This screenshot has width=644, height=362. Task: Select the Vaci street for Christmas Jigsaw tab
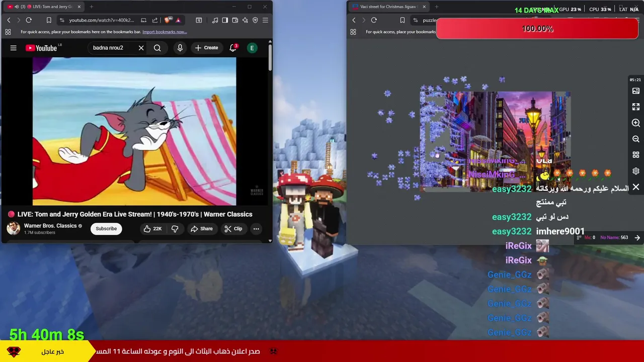point(388,7)
